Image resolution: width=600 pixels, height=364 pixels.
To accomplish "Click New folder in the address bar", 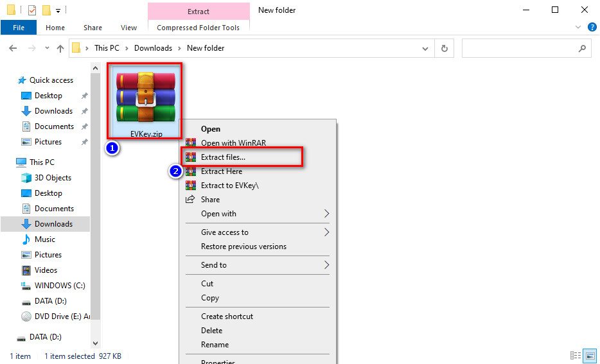I will [x=206, y=48].
